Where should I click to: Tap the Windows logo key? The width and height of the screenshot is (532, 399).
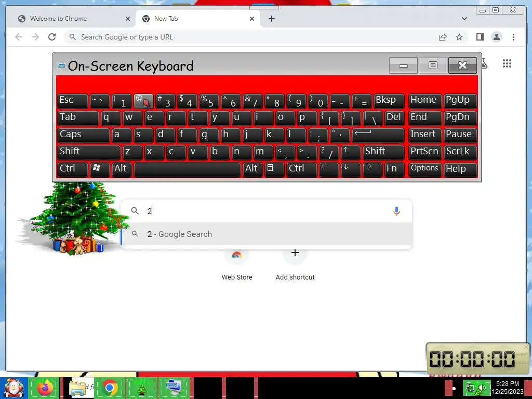point(100,170)
